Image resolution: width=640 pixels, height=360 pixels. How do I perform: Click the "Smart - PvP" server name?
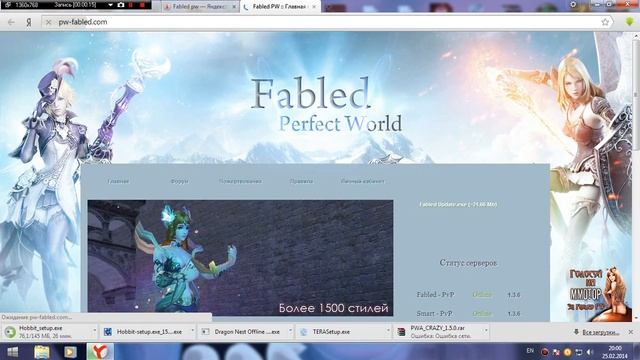[434, 313]
